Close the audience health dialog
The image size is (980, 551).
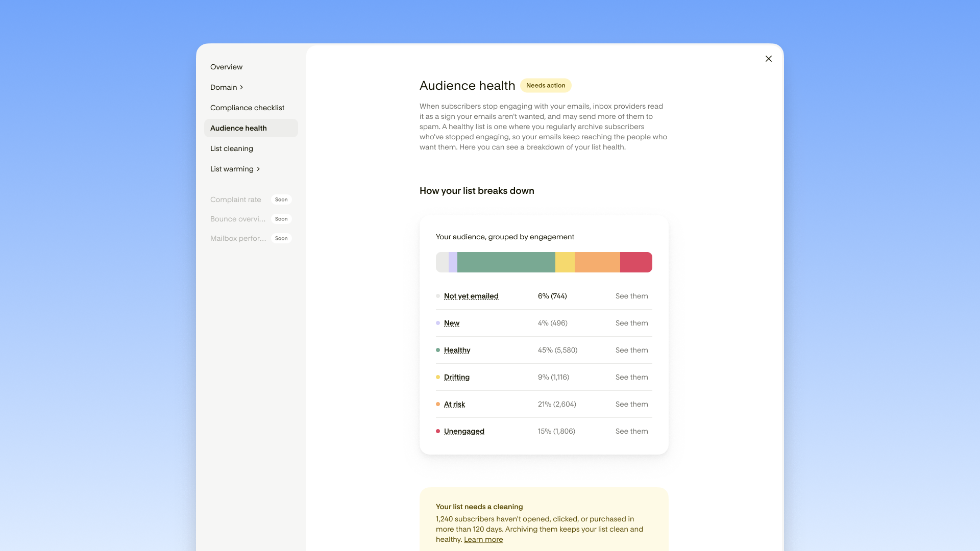pos(768,59)
